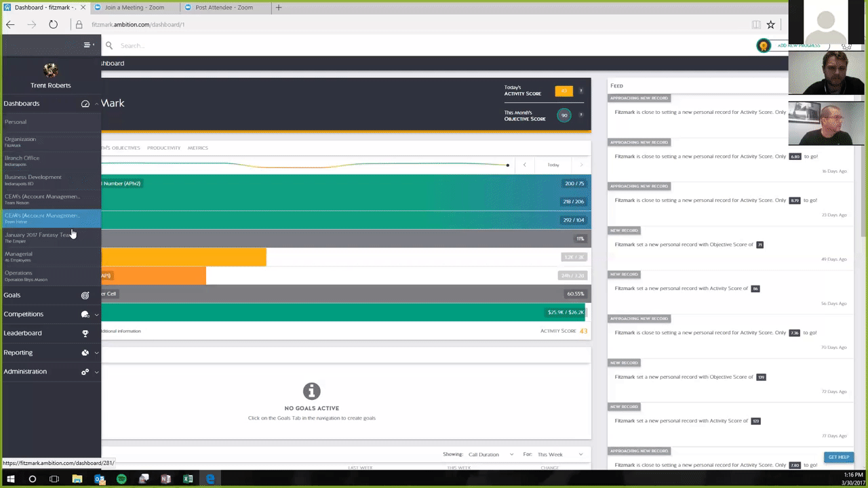Open Task View on the taskbar
This screenshot has height=488, width=868.
pyautogui.click(x=54, y=479)
